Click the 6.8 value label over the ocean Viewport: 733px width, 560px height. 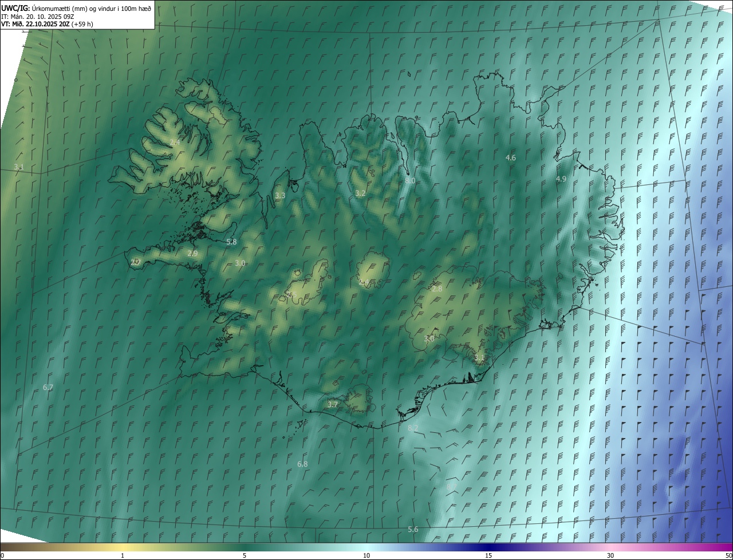[x=302, y=464]
